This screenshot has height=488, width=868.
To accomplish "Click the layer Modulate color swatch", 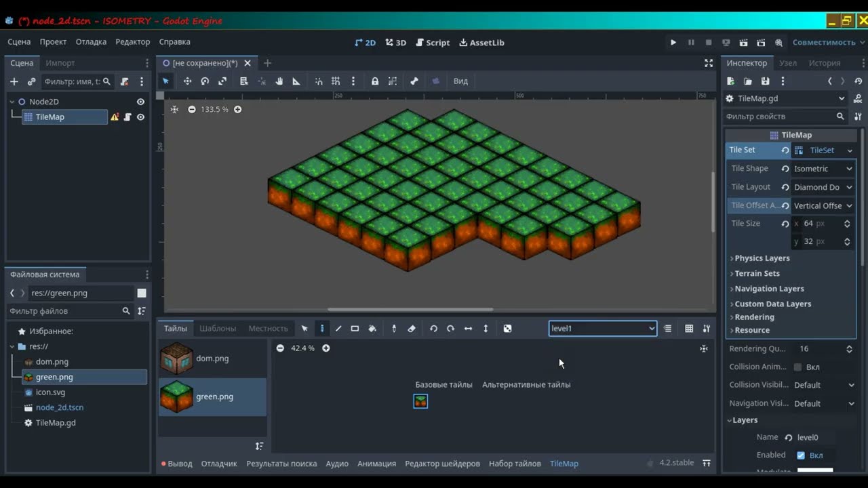I will click(x=815, y=470).
